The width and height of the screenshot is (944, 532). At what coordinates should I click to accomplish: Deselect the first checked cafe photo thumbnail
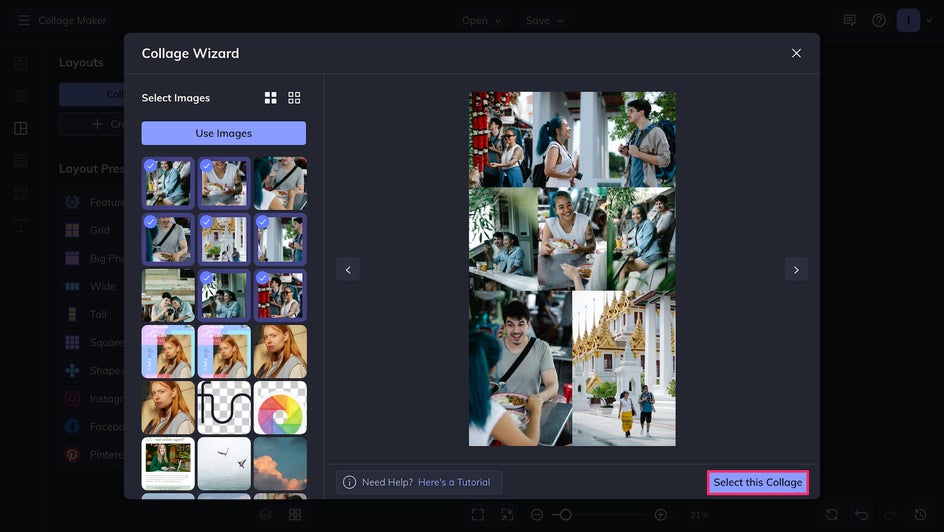point(168,183)
